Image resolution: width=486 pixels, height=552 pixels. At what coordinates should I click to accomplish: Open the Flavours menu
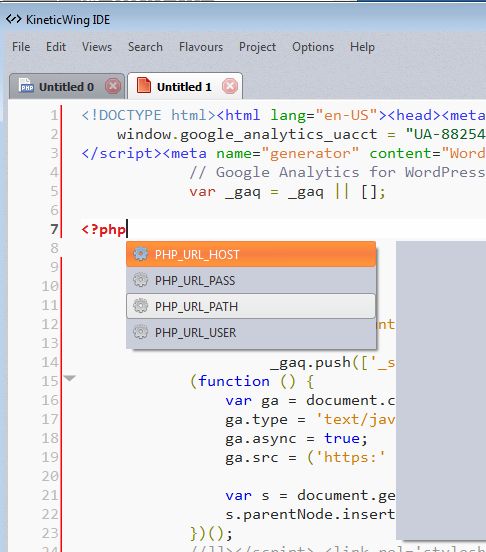[x=201, y=47]
